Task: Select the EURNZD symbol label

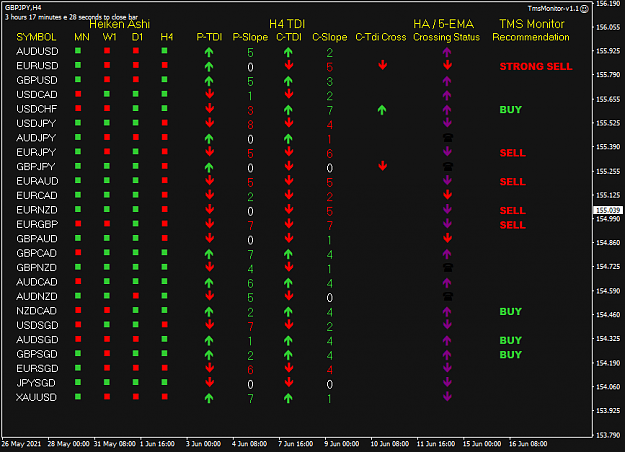Action: pyautogui.click(x=37, y=210)
